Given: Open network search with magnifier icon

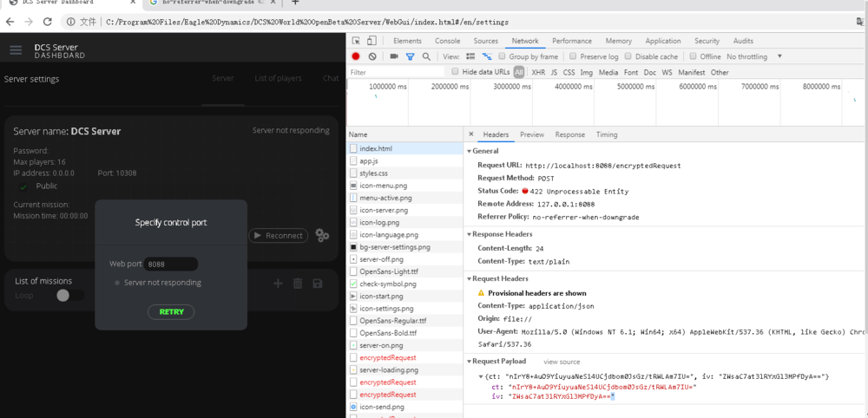Looking at the screenshot, I should [x=426, y=56].
